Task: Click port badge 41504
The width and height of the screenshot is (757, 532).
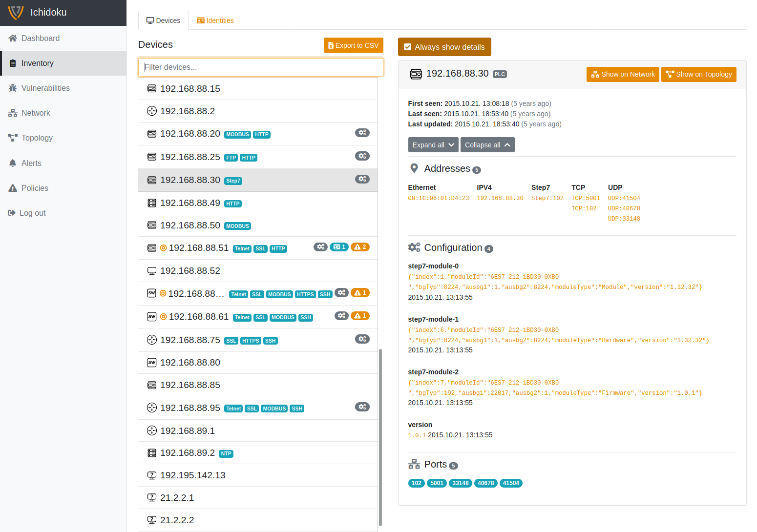Action: (x=511, y=483)
